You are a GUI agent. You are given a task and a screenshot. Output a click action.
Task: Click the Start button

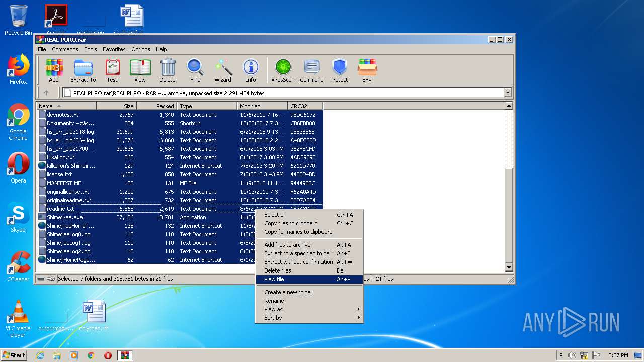pos(14,355)
